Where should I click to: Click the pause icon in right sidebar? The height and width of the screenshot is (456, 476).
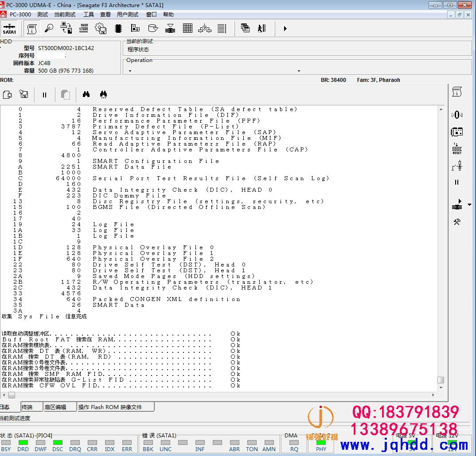point(457,182)
